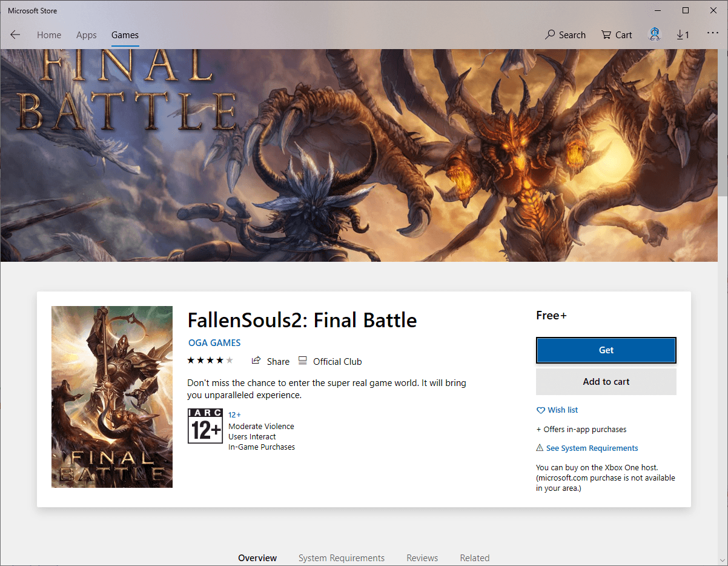Open Search in the store header
Image resolution: width=728 pixels, height=566 pixels.
tap(565, 35)
